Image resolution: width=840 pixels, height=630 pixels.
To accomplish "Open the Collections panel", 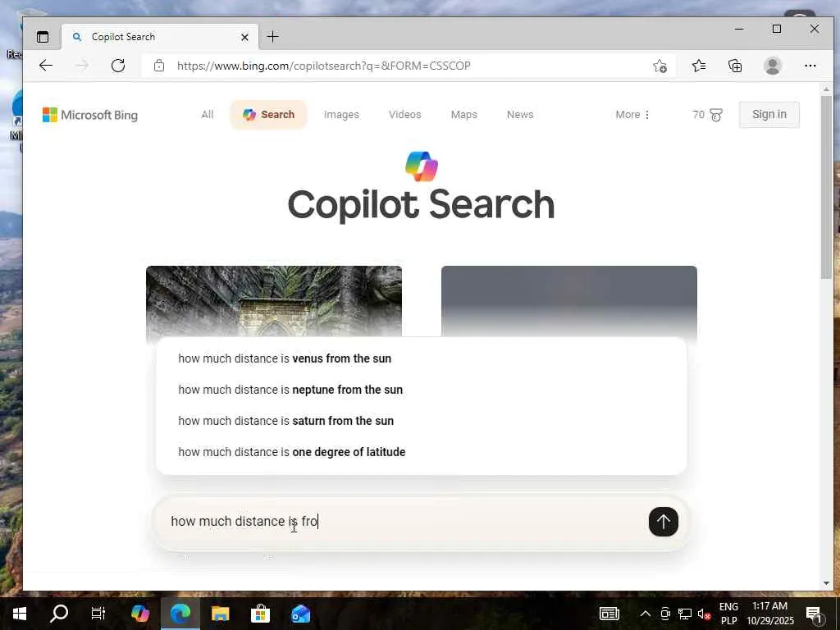I will click(x=735, y=66).
